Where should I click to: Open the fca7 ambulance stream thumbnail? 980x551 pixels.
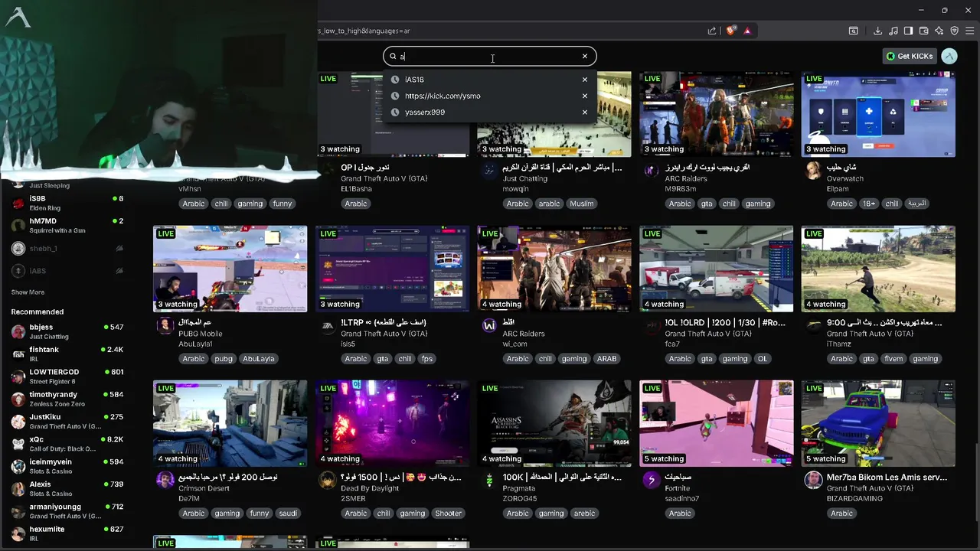(717, 269)
